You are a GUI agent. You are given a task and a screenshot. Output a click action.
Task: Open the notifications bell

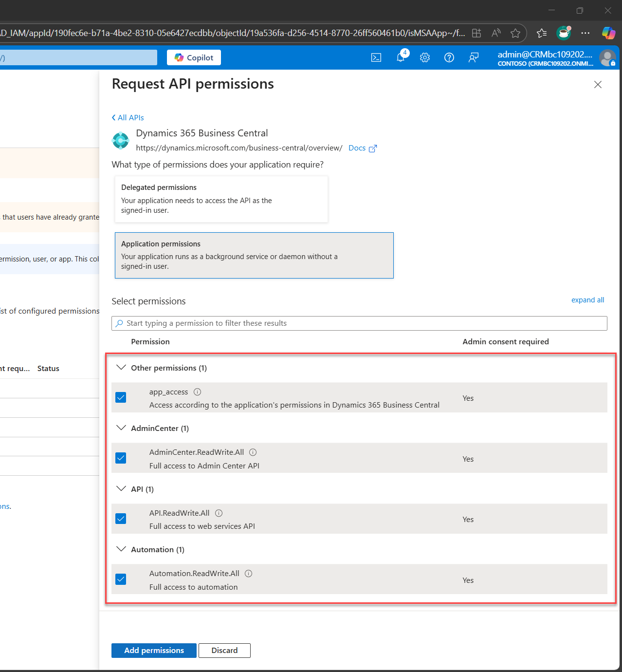[x=401, y=57]
